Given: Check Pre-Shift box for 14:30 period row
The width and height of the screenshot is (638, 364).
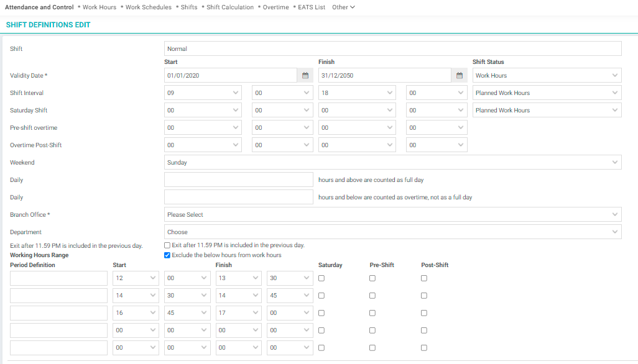Looking at the screenshot, I should tap(372, 296).
